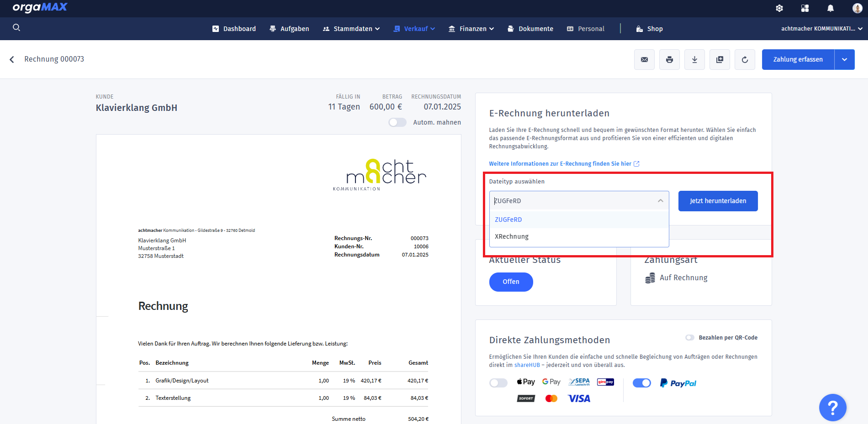The image size is (868, 424).
Task: Duplicate the invoice using copy icon
Action: (x=720, y=60)
